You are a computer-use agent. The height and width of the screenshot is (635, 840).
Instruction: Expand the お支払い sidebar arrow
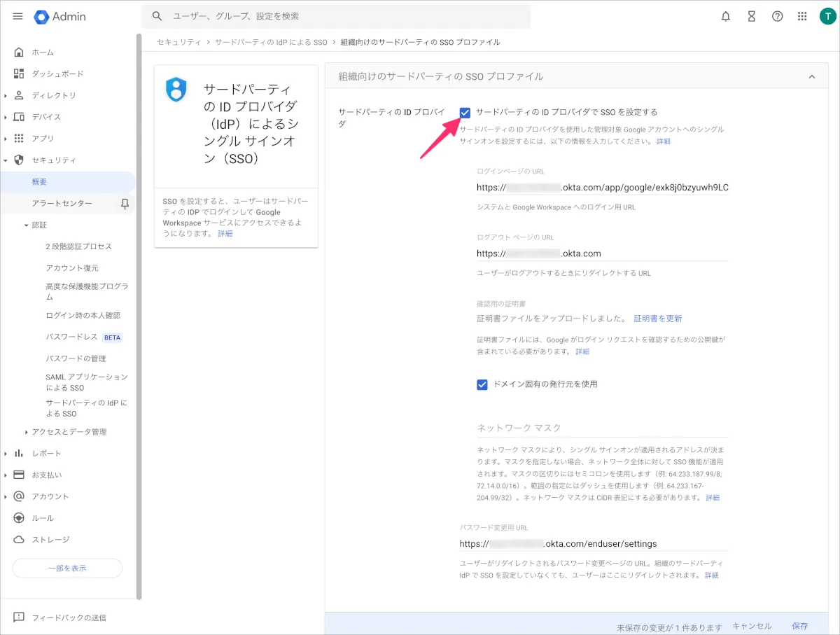(x=6, y=475)
